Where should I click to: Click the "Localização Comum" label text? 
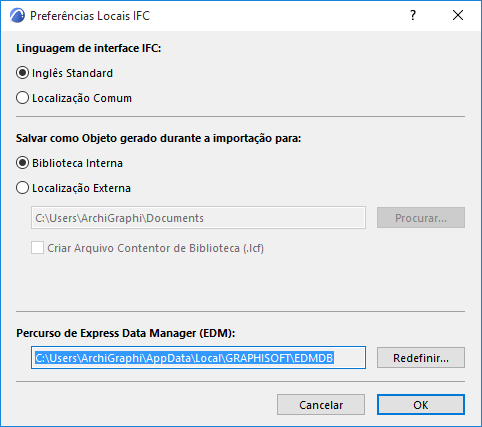click(x=82, y=98)
